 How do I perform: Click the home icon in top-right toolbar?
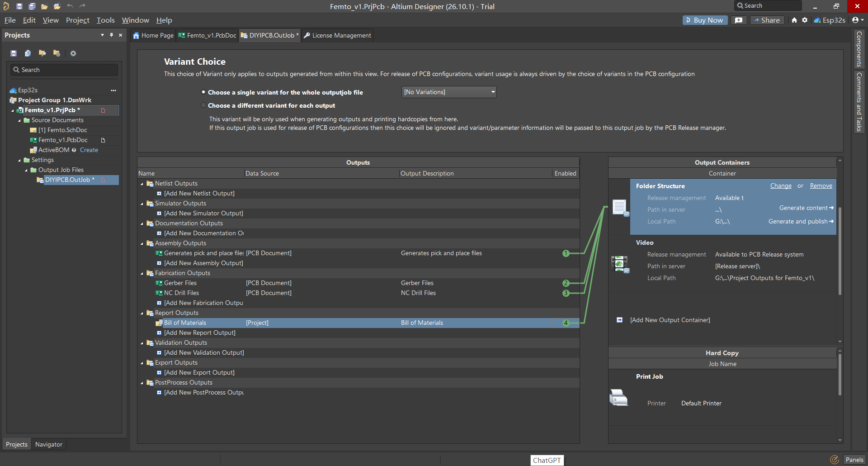(794, 20)
